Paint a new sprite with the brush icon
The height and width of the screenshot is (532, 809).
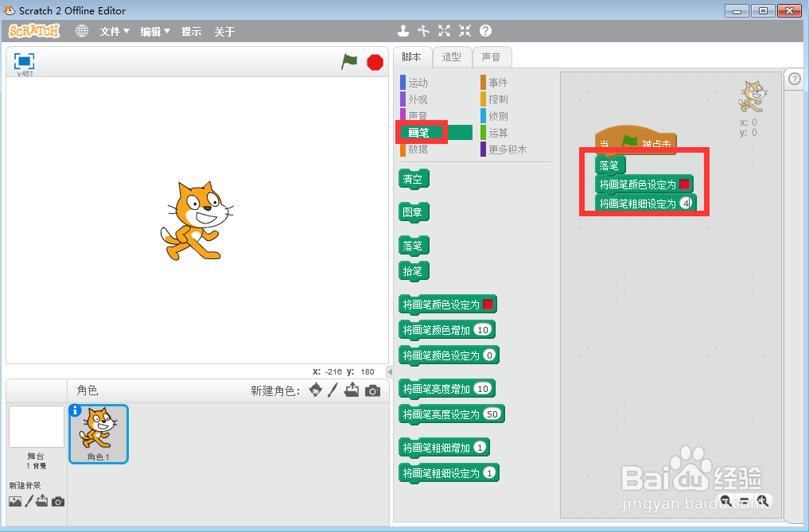click(333, 390)
